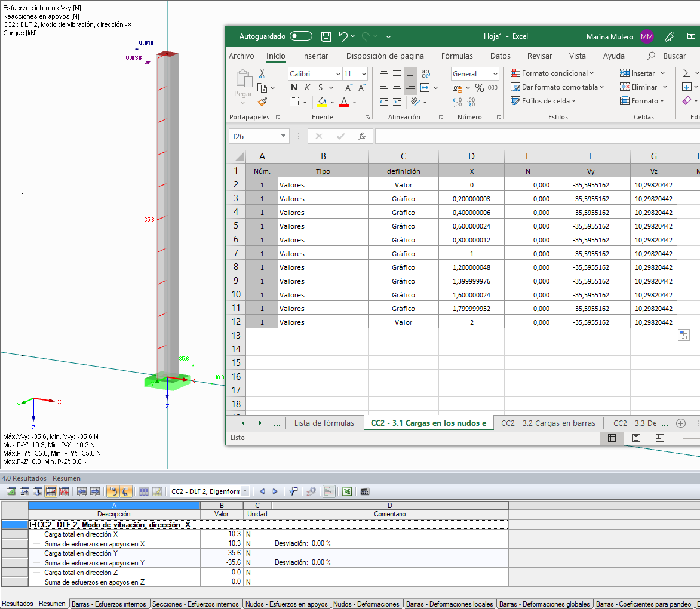The width and height of the screenshot is (700, 609).
Task: Open the Datos ribbon tab
Action: pyautogui.click(x=500, y=56)
